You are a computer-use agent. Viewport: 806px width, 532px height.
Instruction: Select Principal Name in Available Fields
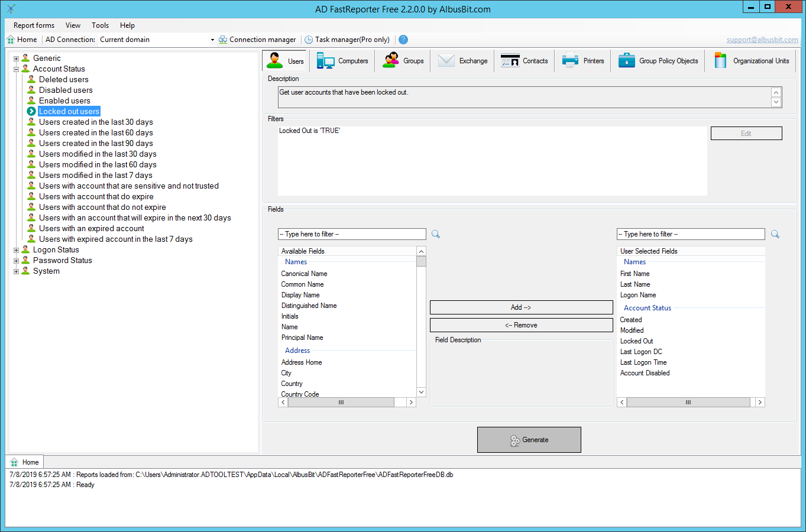tap(302, 338)
